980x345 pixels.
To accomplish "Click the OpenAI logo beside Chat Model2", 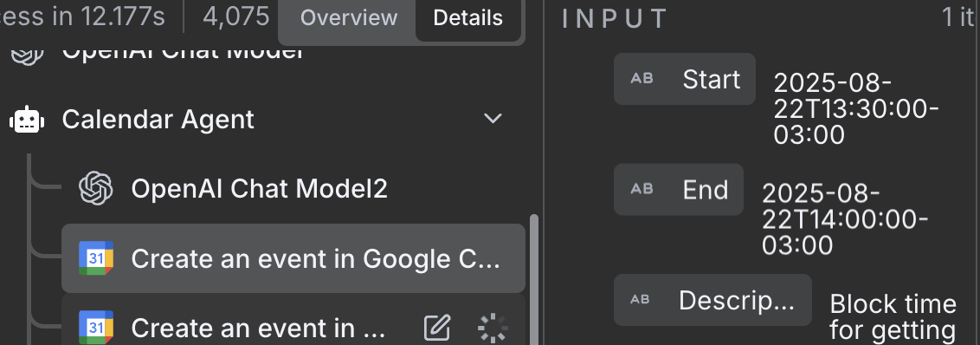I will (95, 188).
